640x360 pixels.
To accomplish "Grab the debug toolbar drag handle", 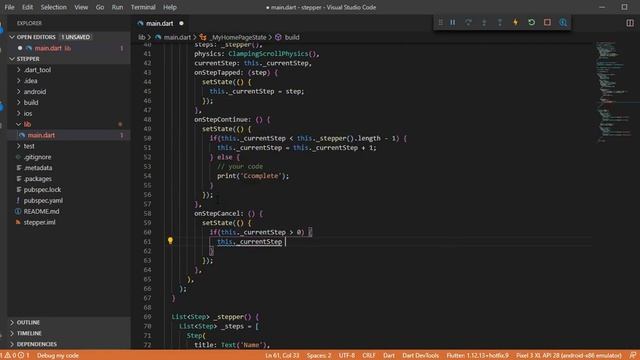I will [x=440, y=22].
